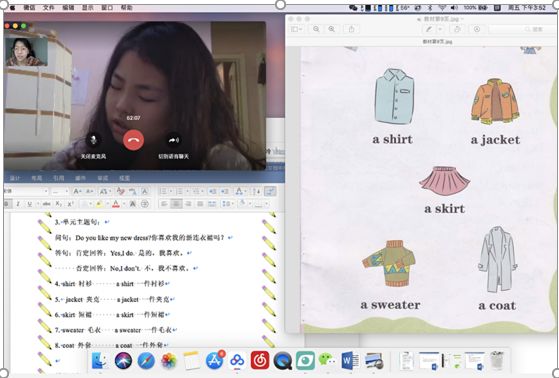Align the text right in Word

[x=188, y=204]
